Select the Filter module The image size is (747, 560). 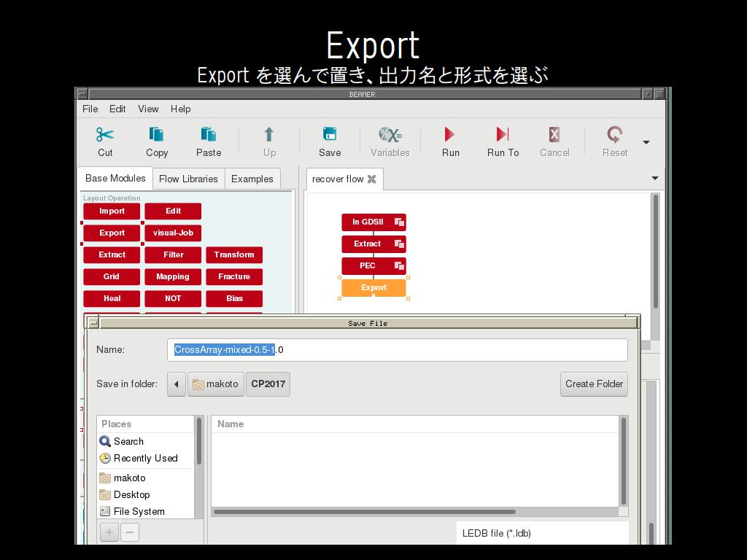(x=173, y=254)
